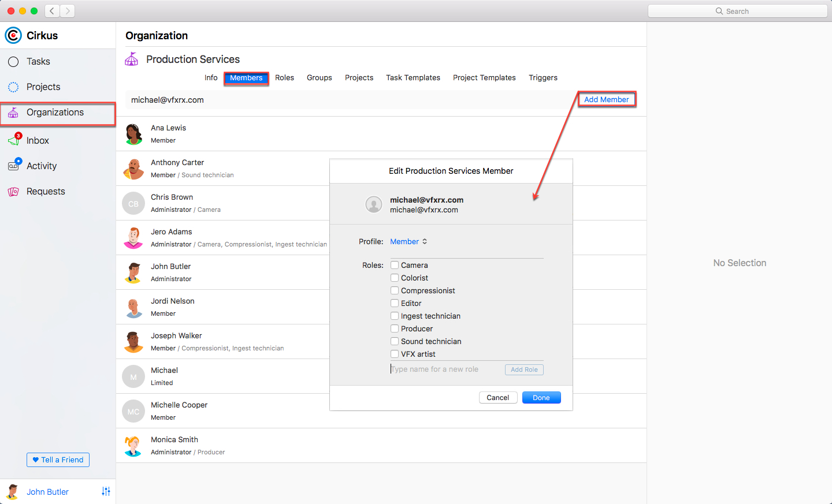Click the Cirkus logo icon
The width and height of the screenshot is (832, 504).
coord(13,35)
